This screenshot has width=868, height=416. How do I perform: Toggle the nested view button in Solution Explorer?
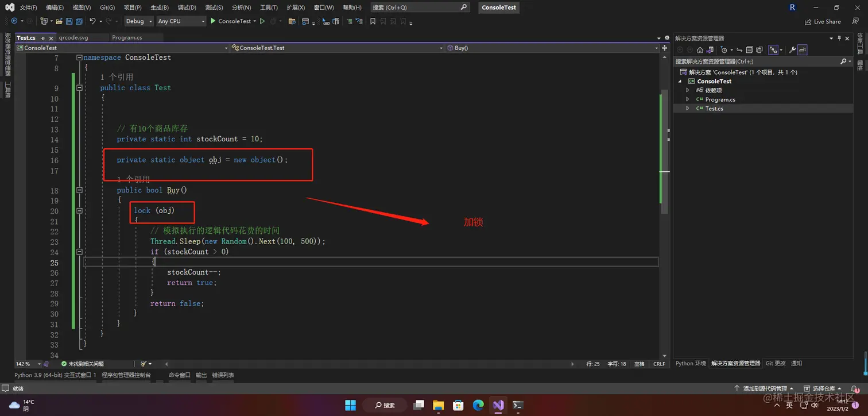click(x=773, y=50)
